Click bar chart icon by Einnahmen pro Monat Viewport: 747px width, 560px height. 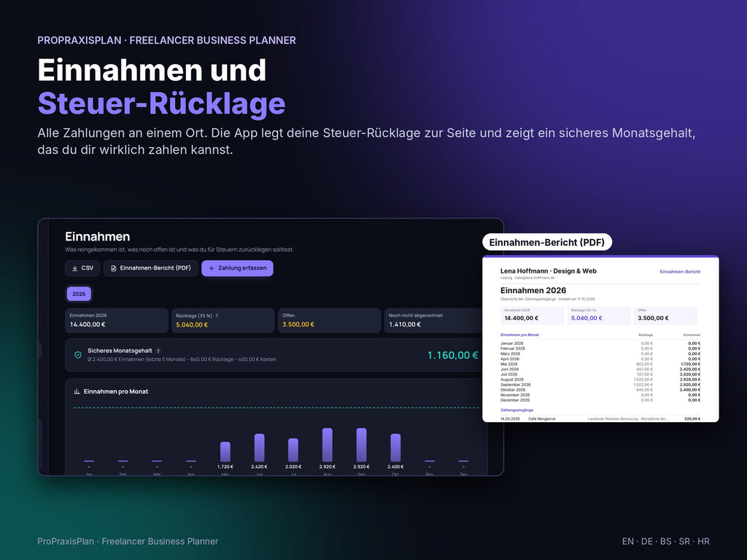click(77, 392)
